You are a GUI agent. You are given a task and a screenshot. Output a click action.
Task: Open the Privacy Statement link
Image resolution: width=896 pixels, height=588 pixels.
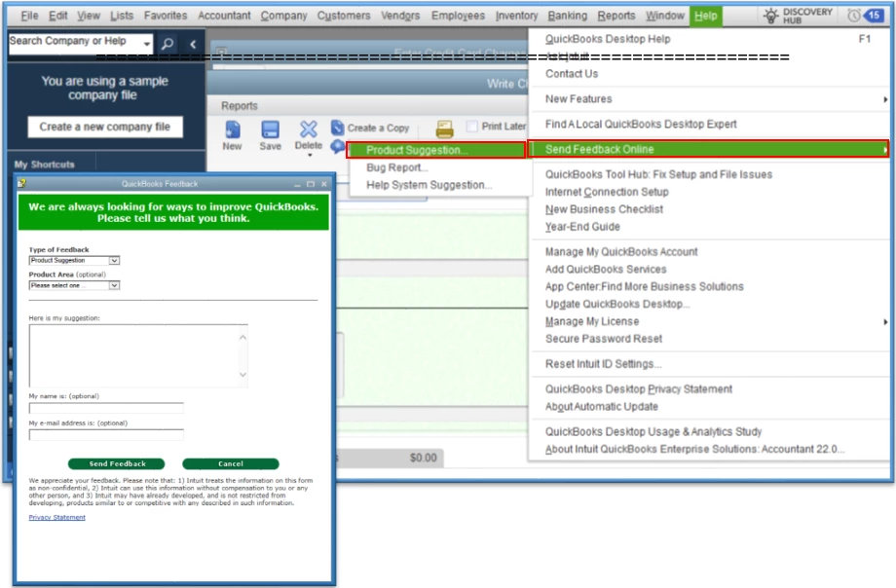click(57, 517)
